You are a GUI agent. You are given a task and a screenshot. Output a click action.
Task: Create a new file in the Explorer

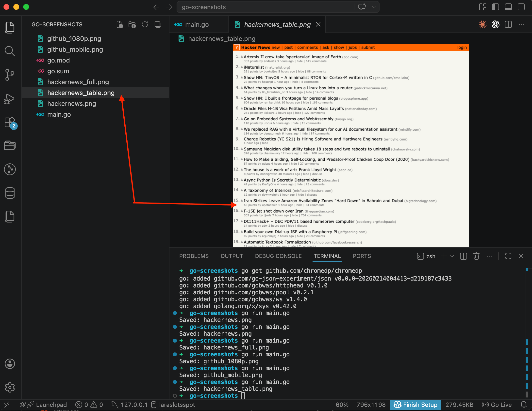pyautogui.click(x=120, y=24)
